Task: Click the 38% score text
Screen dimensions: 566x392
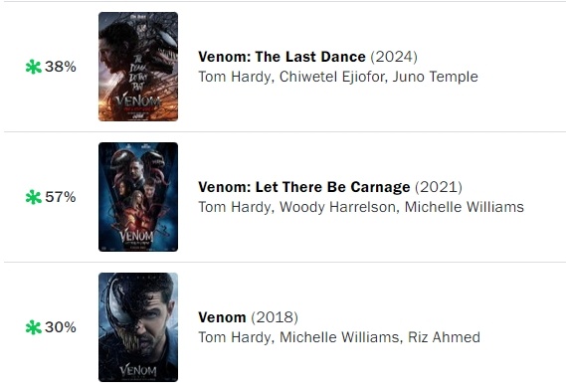Action: (61, 67)
